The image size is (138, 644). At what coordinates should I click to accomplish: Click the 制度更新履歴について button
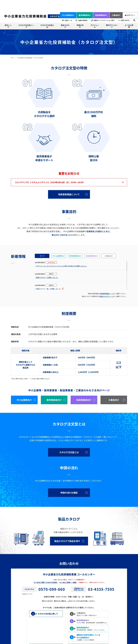[x=69, y=194]
